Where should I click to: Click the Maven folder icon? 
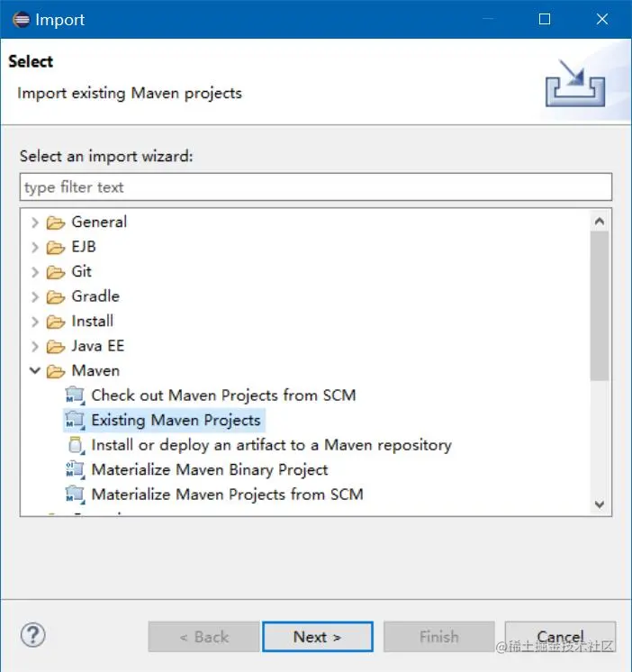coord(56,371)
